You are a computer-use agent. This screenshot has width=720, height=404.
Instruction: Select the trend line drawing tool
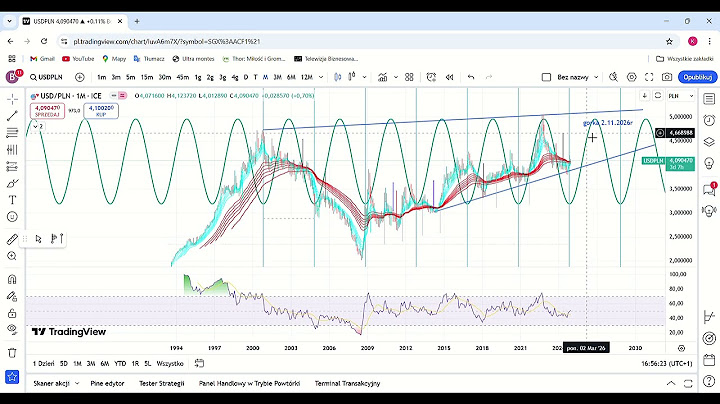click(12, 116)
